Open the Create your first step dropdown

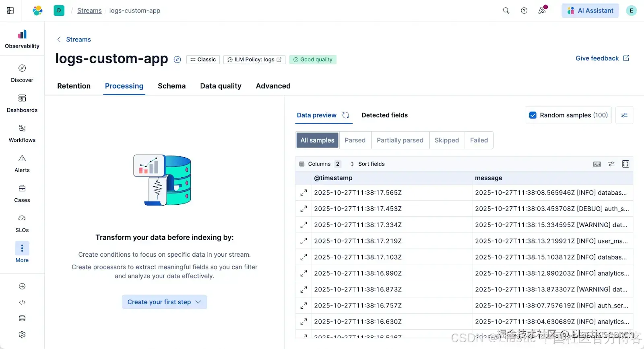click(164, 302)
